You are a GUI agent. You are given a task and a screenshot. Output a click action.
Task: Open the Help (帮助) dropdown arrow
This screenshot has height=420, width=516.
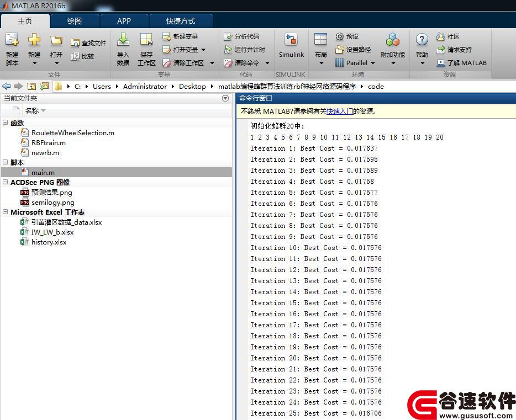click(423, 63)
